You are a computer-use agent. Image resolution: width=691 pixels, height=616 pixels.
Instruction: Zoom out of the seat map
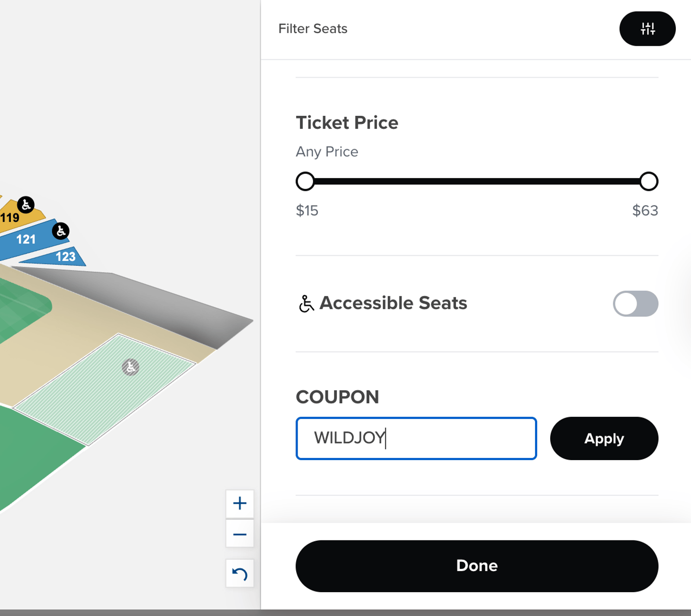coord(240,534)
